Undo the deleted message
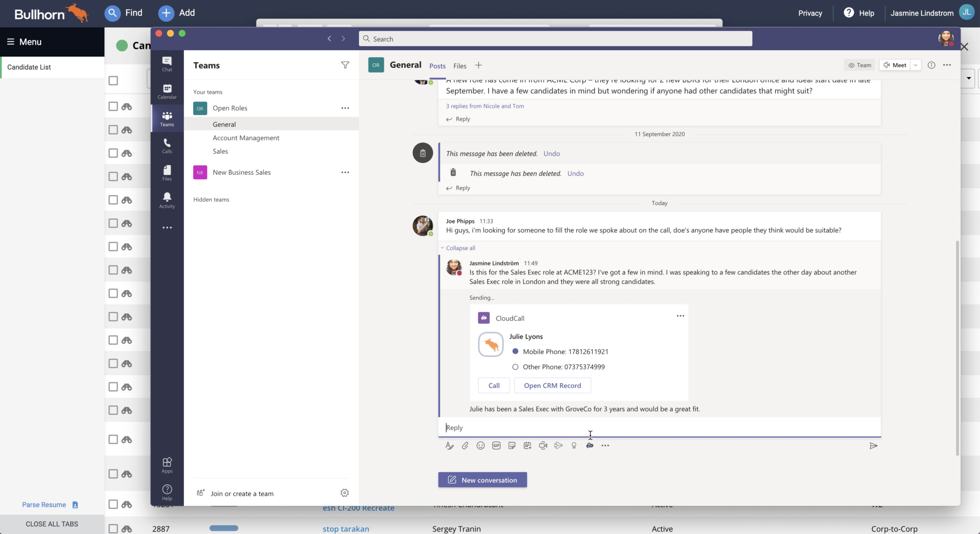980x534 pixels. click(x=551, y=153)
